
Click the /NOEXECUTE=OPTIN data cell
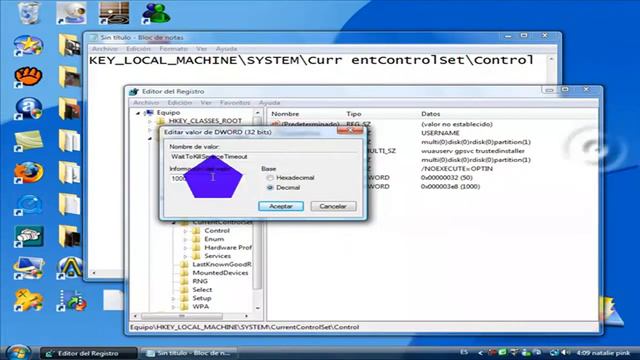click(457, 169)
